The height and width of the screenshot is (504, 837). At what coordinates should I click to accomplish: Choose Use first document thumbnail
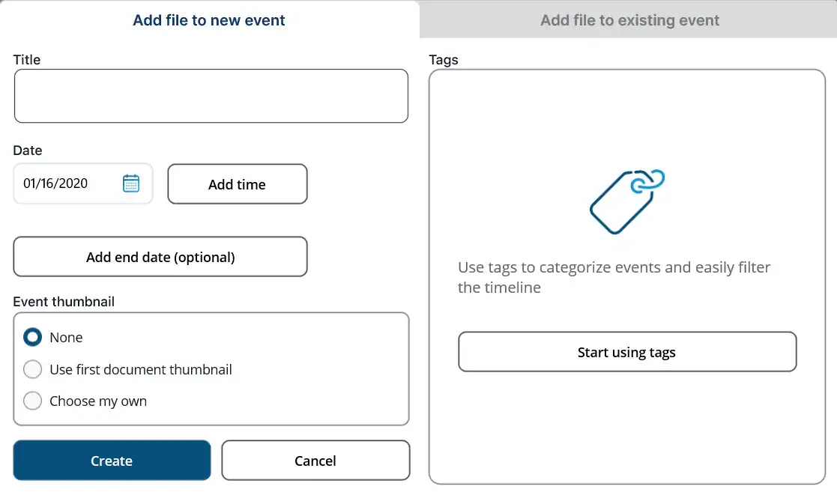(33, 369)
